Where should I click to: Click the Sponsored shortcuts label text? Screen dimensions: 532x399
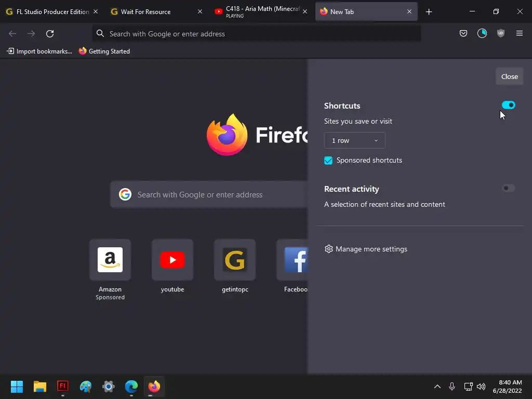click(x=369, y=160)
